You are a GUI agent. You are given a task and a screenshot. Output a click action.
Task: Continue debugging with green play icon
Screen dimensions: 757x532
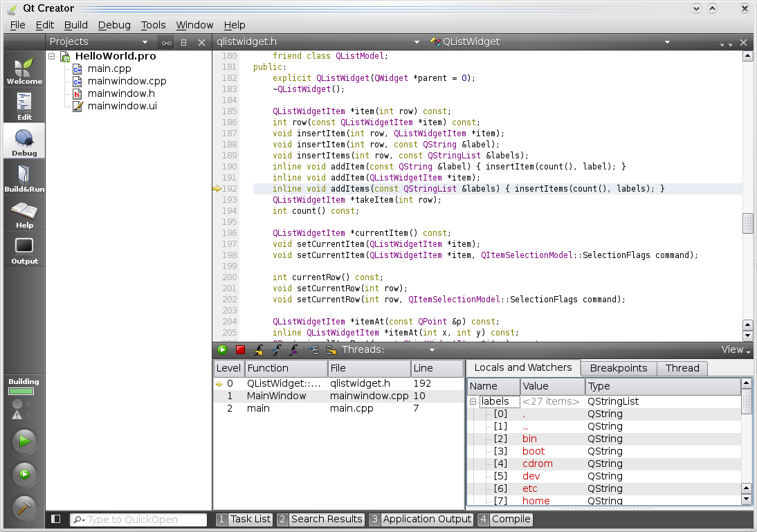[223, 349]
